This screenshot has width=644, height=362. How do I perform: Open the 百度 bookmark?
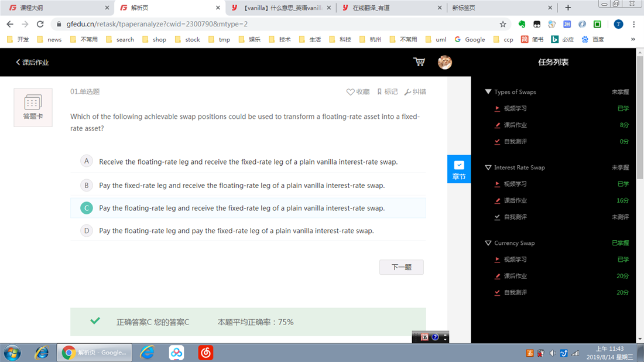pos(593,39)
